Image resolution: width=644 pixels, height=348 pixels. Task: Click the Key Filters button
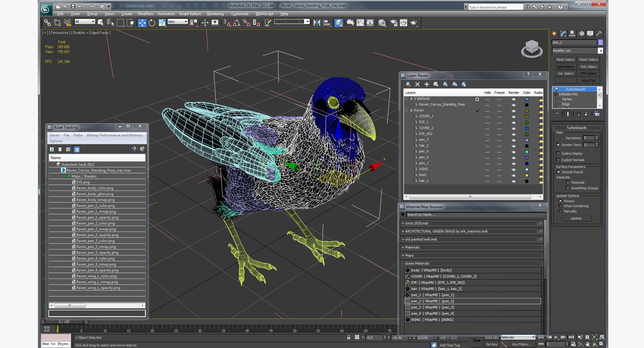point(521,345)
